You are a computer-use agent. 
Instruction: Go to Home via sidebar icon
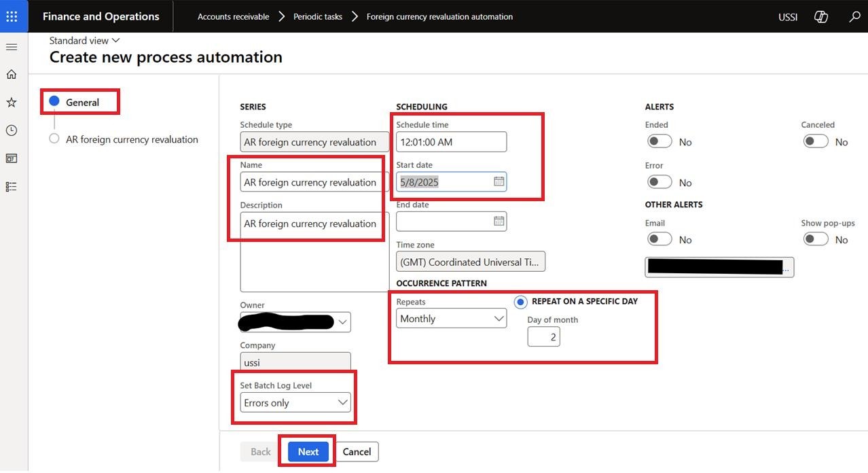tap(12, 75)
